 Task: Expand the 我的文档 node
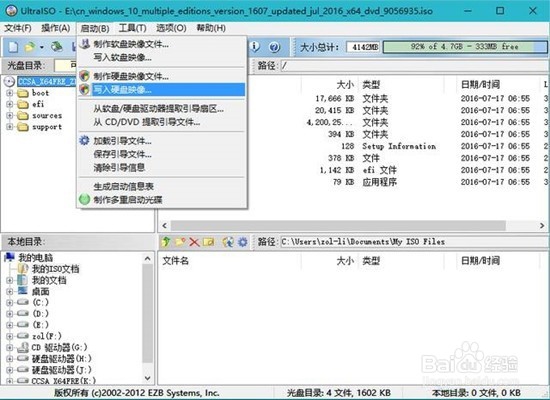tap(9, 280)
